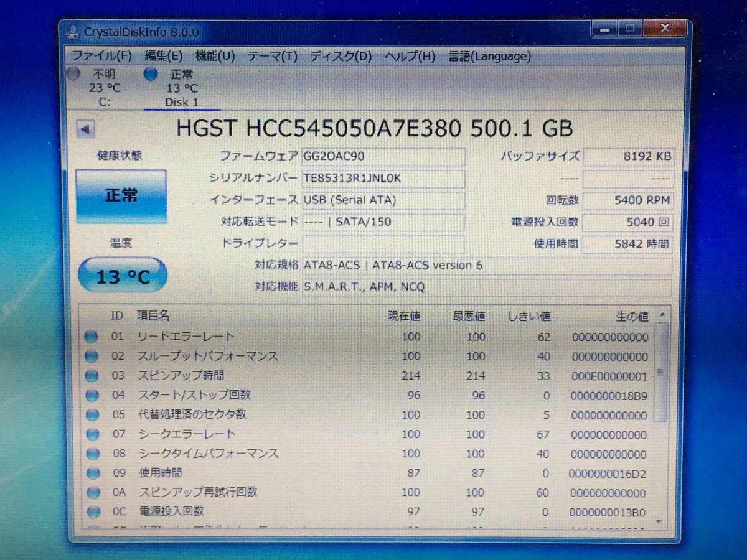Click the status dot for 代替処理済のセクタ数

click(92, 414)
